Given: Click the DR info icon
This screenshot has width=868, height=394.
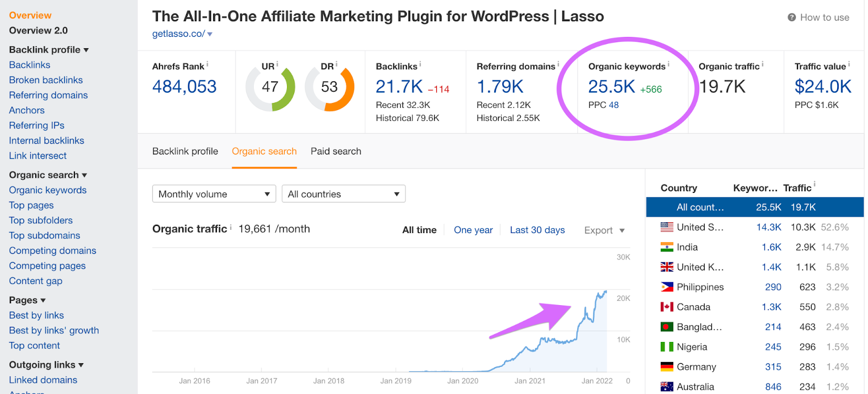Looking at the screenshot, I should [336, 64].
